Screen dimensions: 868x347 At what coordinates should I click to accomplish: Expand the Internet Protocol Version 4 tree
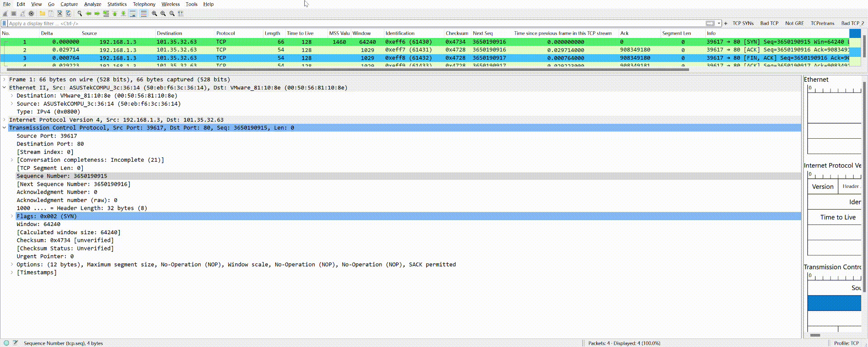click(5, 120)
